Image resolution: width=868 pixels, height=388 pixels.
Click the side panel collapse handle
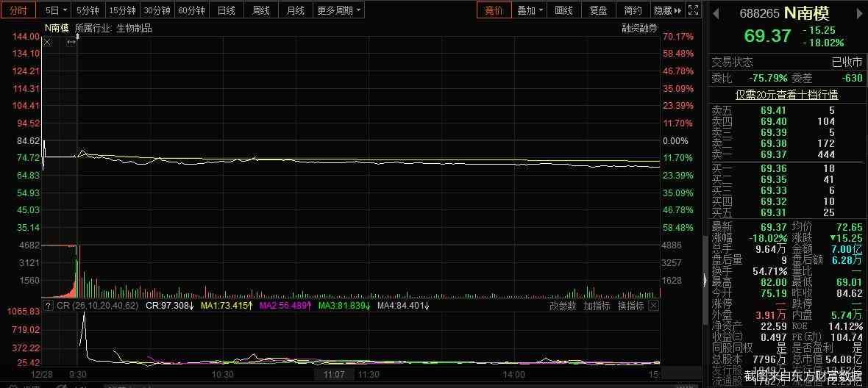click(705, 279)
